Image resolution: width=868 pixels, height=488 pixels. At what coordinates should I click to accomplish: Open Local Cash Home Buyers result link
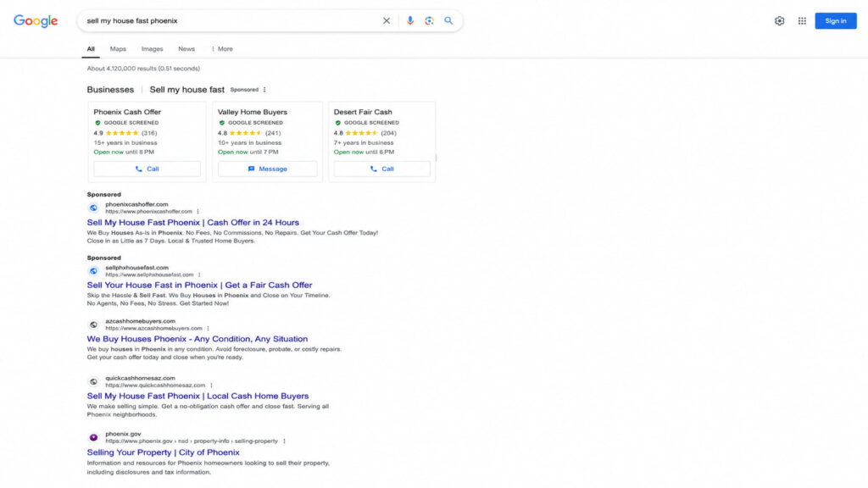198,396
